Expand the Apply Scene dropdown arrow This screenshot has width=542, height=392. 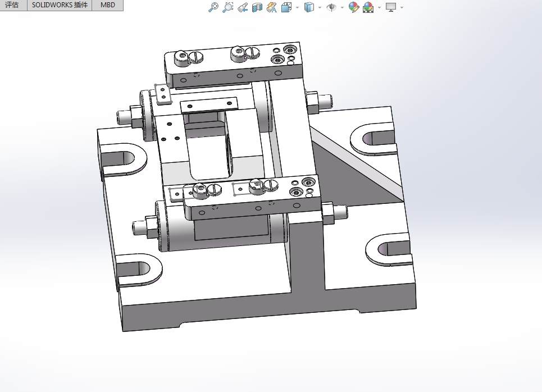(379, 8)
